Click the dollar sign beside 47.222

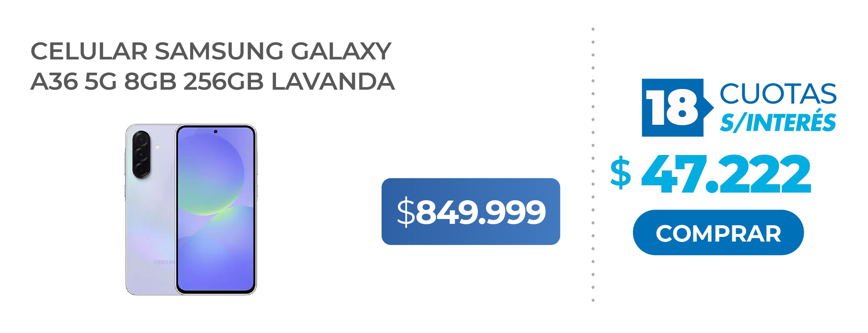[620, 173]
